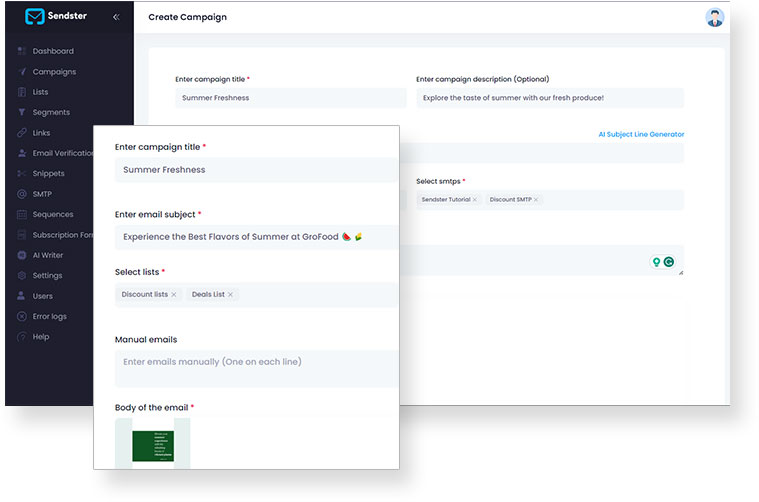The height and width of the screenshot is (502, 759).
Task: Click campaign description field
Action: [550, 98]
